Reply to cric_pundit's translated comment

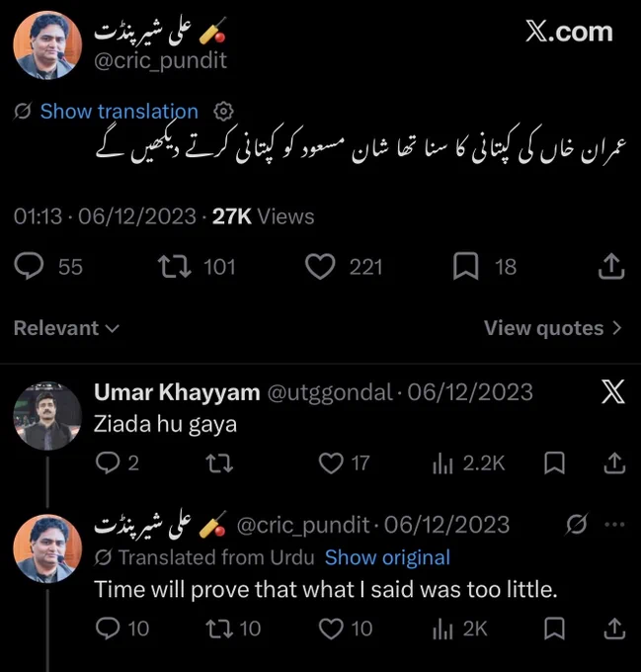point(108,629)
